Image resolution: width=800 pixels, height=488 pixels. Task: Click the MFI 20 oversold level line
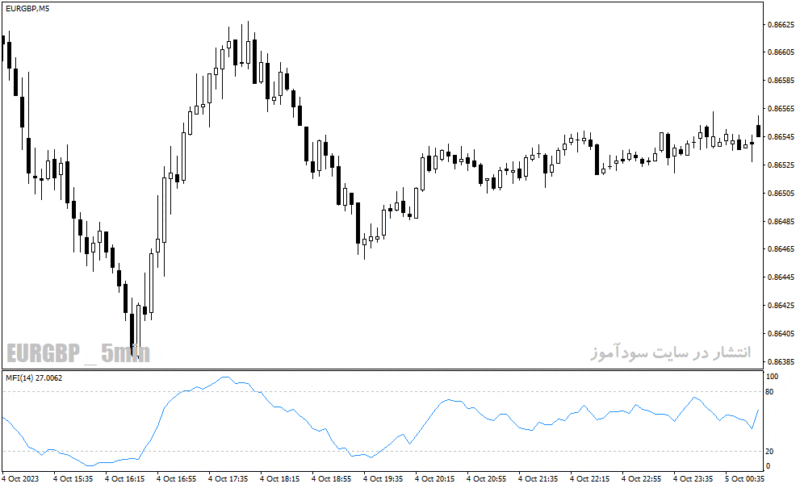pos(383,451)
